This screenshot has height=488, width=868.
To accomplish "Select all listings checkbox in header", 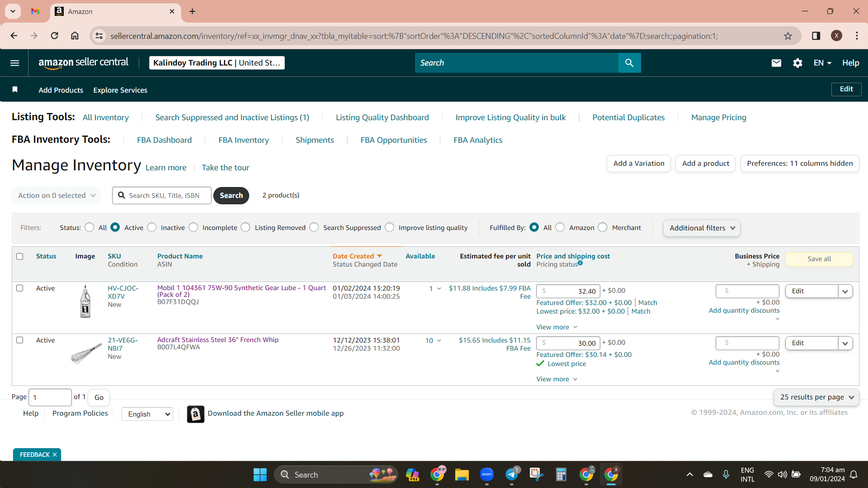I will (x=19, y=256).
